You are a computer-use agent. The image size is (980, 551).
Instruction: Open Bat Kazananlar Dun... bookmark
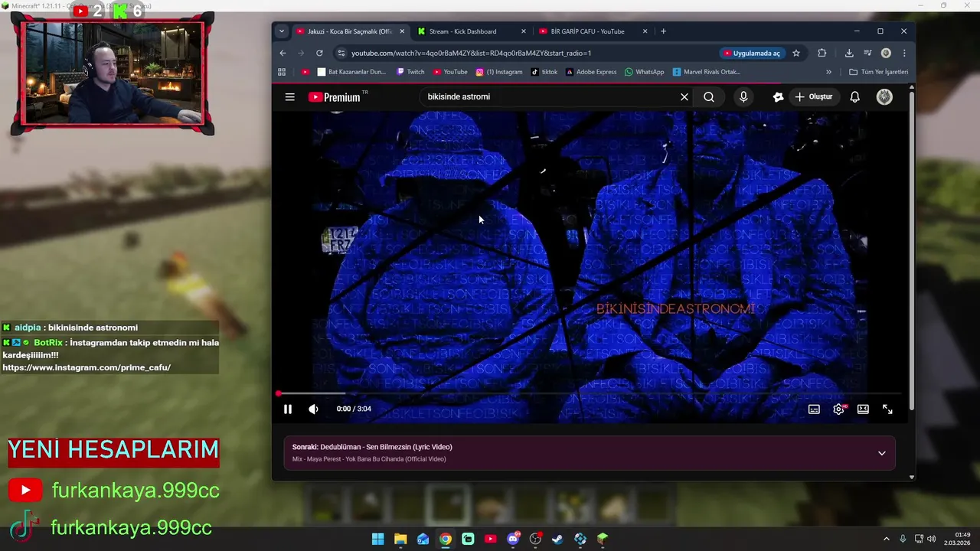[x=351, y=72]
